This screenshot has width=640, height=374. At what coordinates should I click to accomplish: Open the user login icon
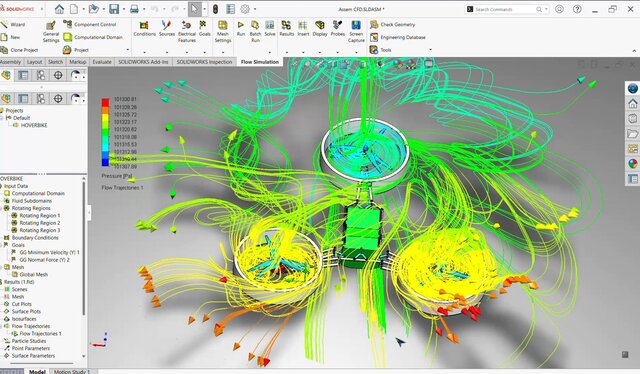pyautogui.click(x=559, y=9)
